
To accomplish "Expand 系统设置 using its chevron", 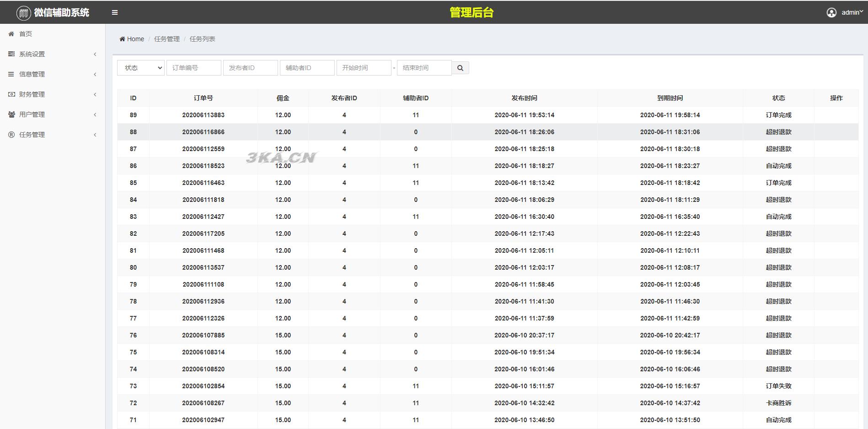I will pos(95,54).
